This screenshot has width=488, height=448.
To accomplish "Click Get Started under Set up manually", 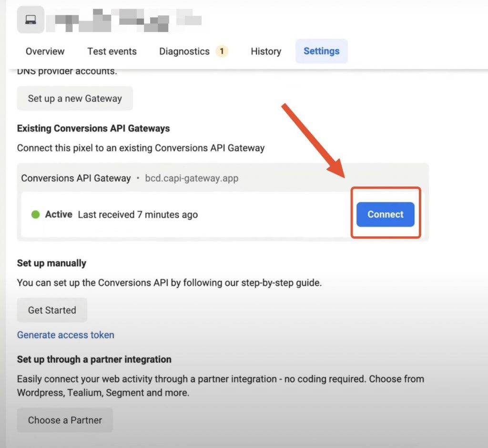I will click(x=52, y=310).
